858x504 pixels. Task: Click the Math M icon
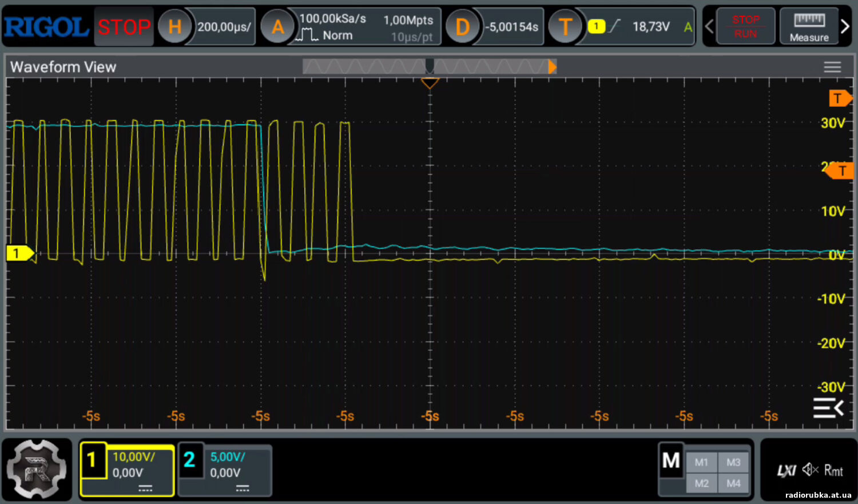[x=671, y=461]
